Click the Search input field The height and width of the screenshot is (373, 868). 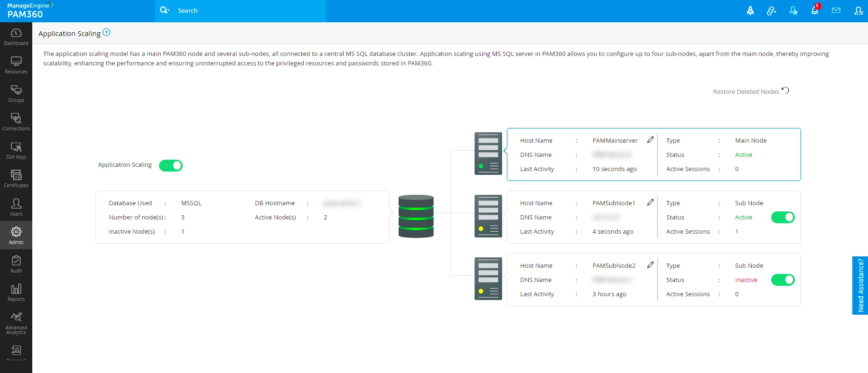tap(249, 10)
